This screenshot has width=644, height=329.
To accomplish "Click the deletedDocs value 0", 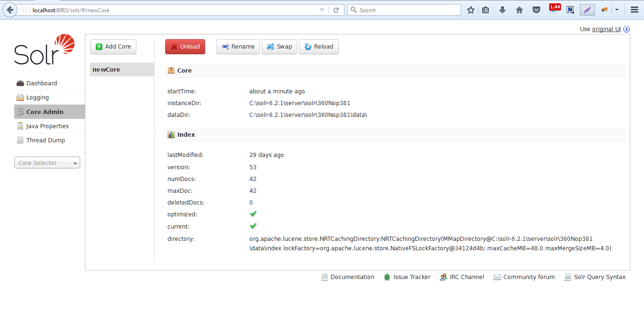I will coord(251,202).
